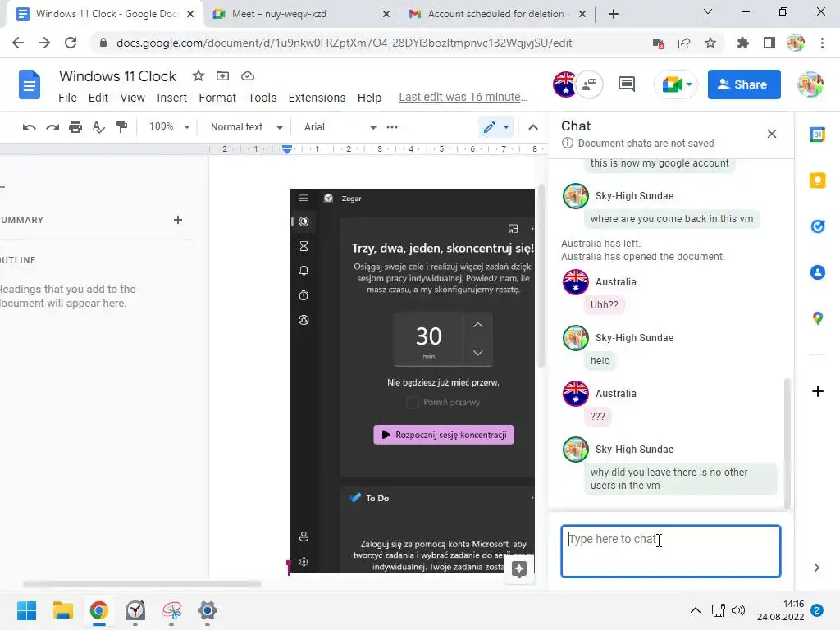Hide the side panel with bottom chevron
Image resolution: width=840 pixels, height=630 pixels.
[x=817, y=568]
